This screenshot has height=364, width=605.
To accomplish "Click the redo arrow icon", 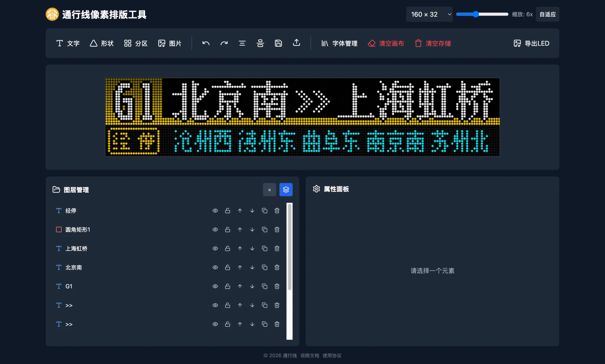I will [224, 43].
